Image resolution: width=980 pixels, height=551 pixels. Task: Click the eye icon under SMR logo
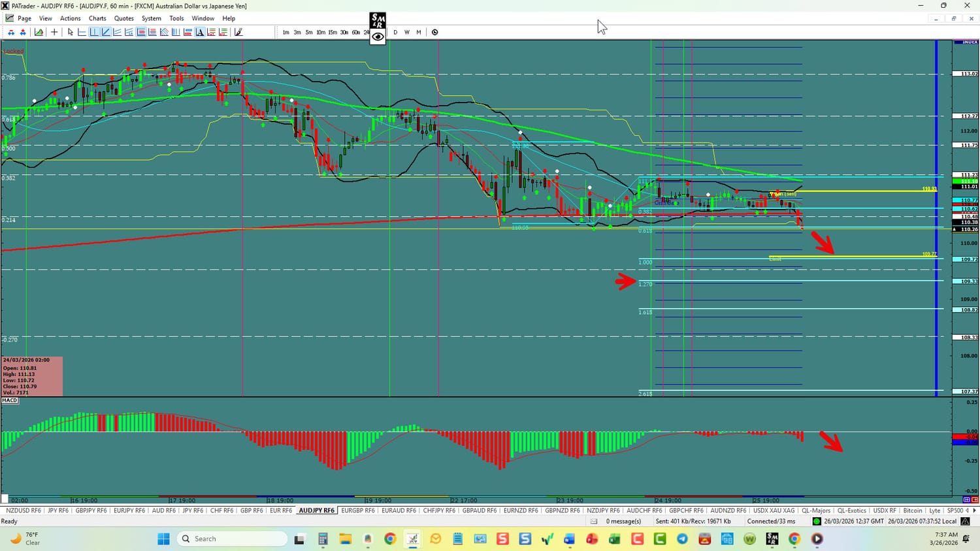[378, 37]
